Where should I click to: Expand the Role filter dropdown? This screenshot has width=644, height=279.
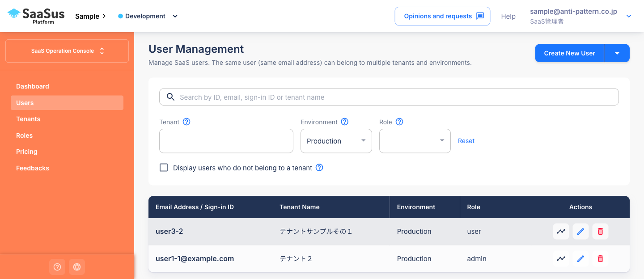(x=415, y=141)
